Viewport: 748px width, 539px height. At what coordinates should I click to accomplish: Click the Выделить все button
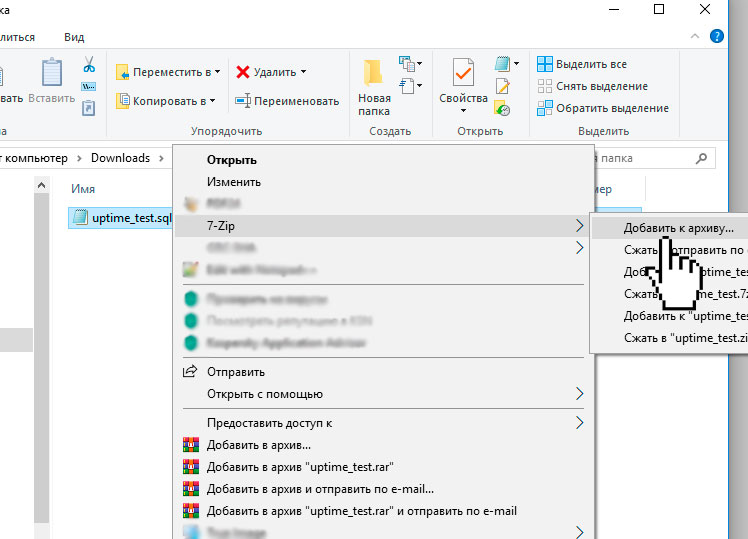(582, 64)
